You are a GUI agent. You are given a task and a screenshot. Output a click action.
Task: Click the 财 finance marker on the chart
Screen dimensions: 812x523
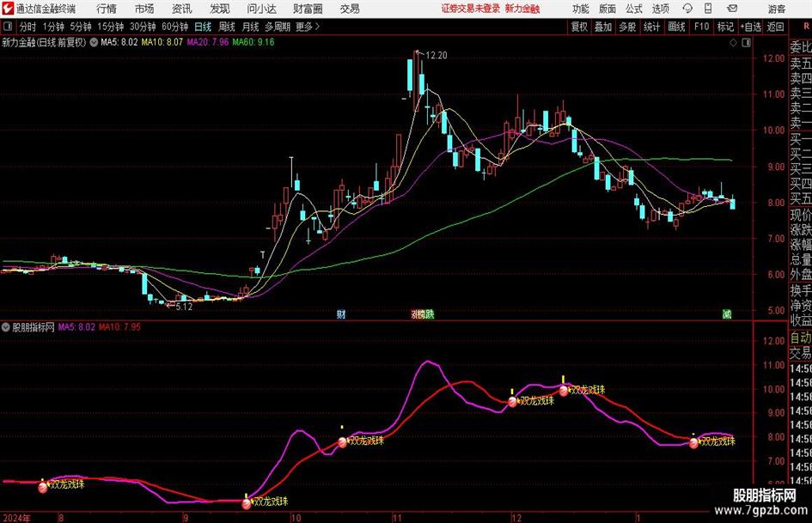[341, 314]
